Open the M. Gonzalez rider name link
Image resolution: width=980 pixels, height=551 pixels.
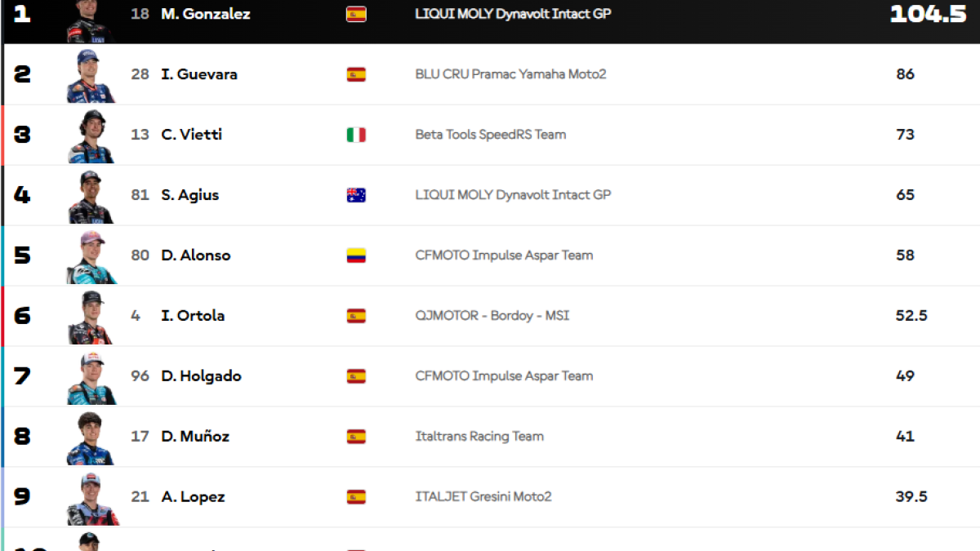[x=206, y=14]
